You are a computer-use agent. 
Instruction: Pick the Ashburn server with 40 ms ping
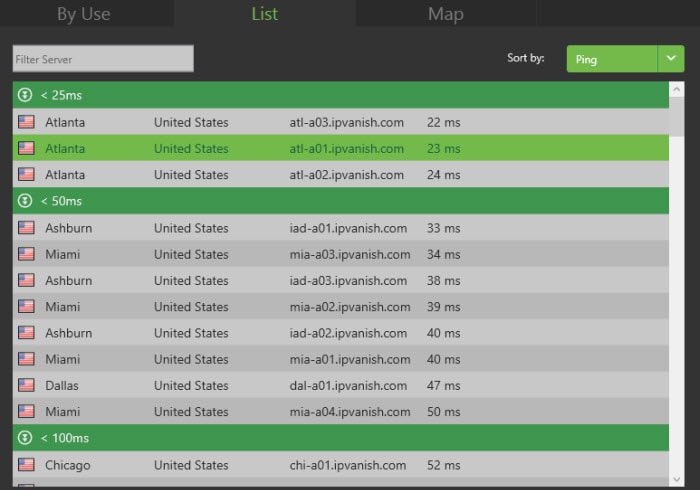pos(348,333)
